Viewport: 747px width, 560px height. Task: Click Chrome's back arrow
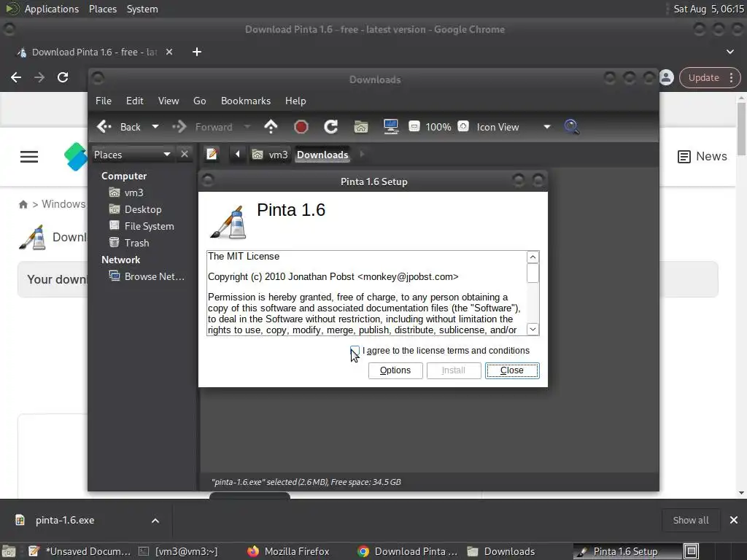(x=16, y=77)
